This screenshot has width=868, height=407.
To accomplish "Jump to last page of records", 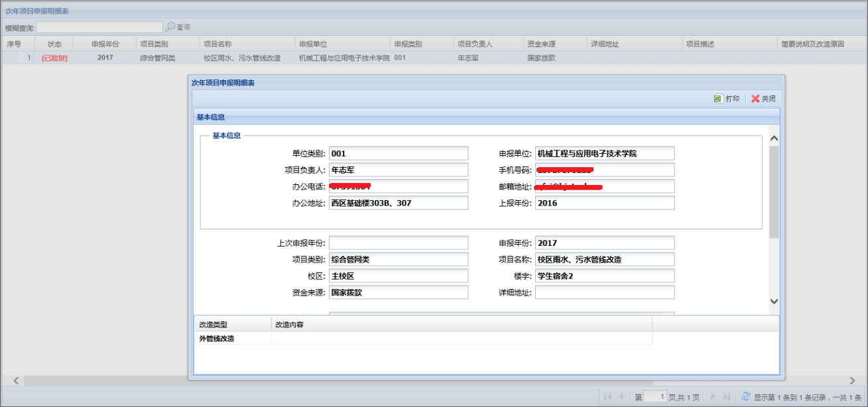I will [x=727, y=396].
